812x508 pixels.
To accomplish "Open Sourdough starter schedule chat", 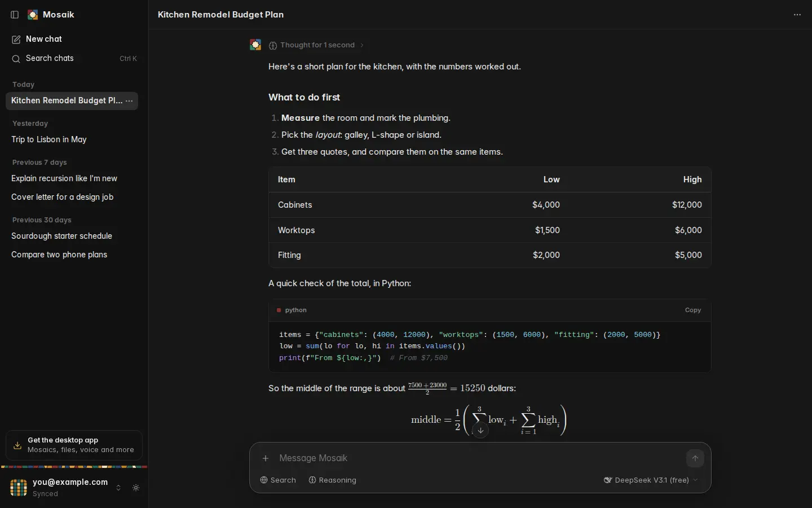I will [72, 236].
